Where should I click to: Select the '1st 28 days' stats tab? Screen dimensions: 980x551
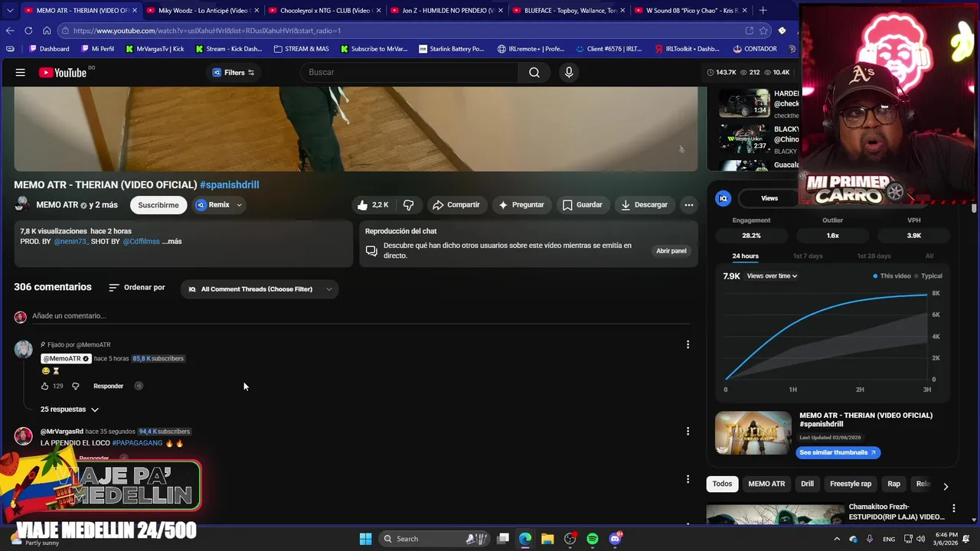pos(874,256)
